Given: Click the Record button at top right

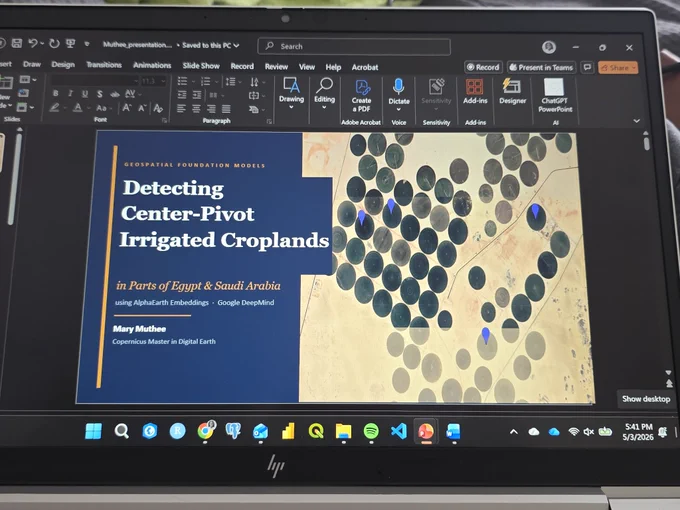Looking at the screenshot, I should tap(483, 67).
